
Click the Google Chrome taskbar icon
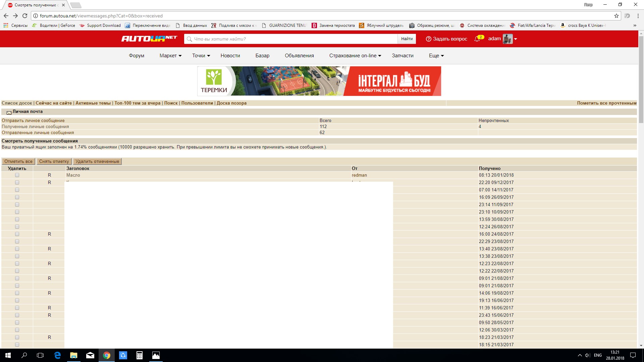point(107,355)
